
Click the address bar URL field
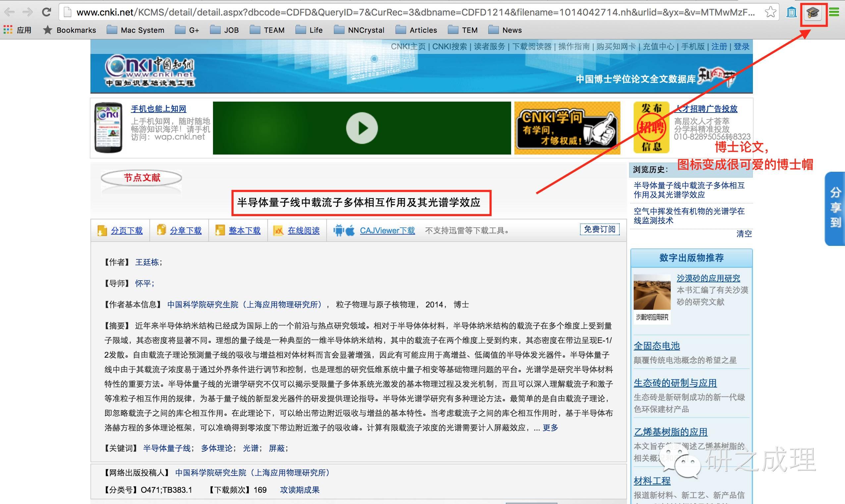[408, 13]
